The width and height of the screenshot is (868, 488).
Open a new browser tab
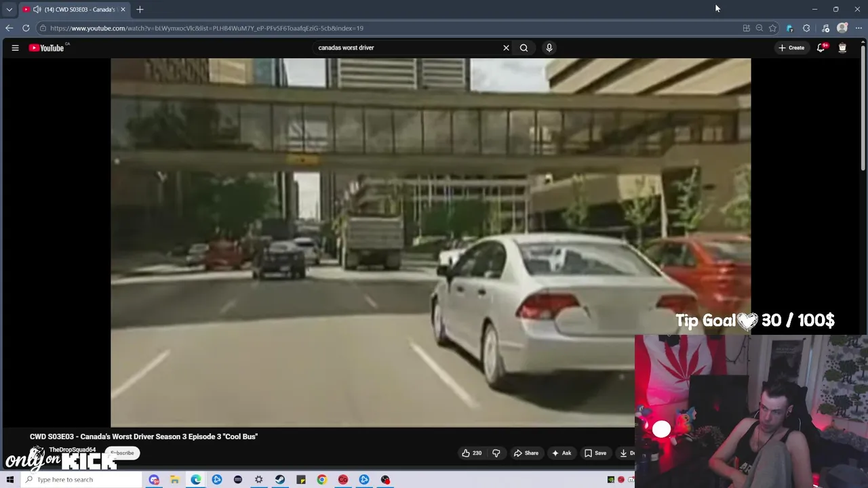[x=140, y=9]
